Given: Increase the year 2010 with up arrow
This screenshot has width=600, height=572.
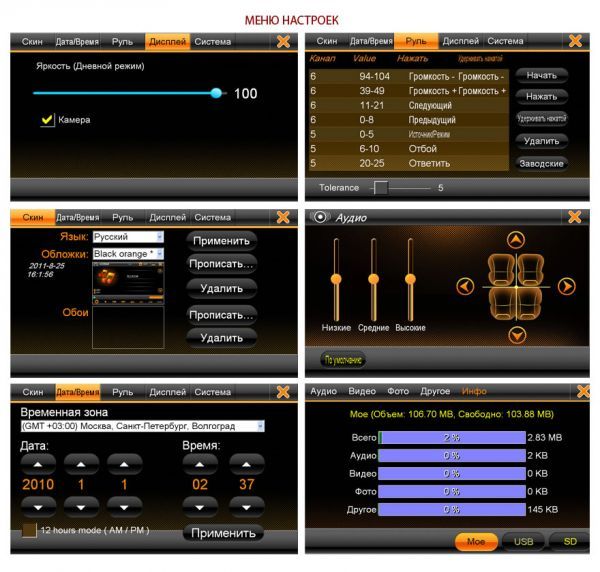Looking at the screenshot, I should [38, 464].
